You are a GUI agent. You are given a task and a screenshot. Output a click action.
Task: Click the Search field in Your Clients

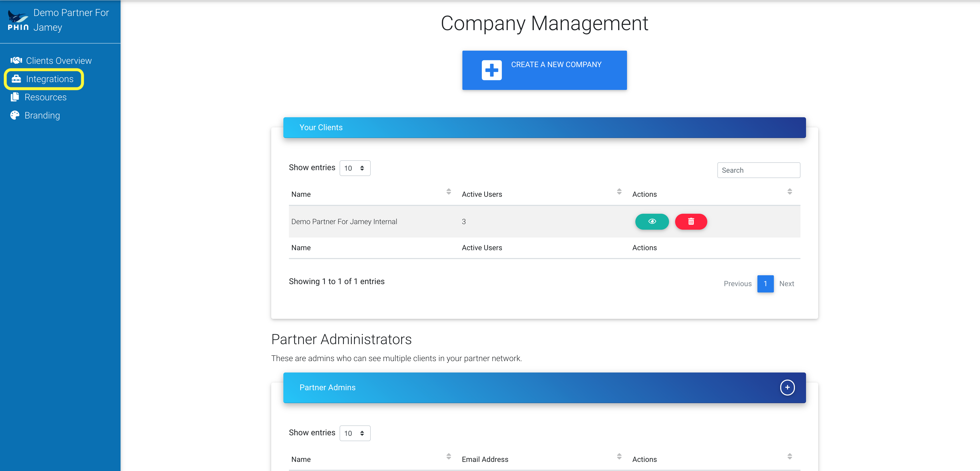(759, 170)
